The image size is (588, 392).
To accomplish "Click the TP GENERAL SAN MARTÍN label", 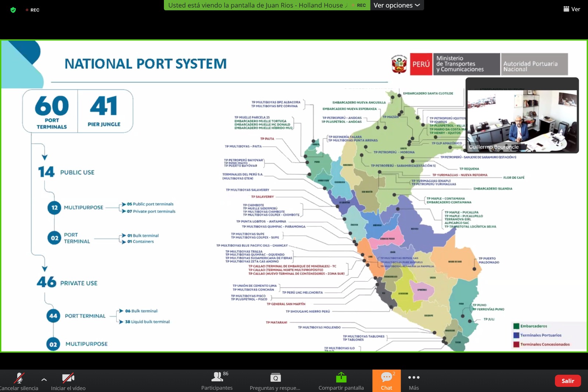I will pos(286,304).
